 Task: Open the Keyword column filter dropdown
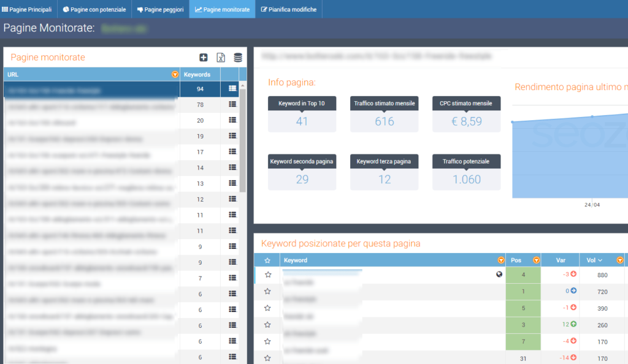[x=501, y=260]
